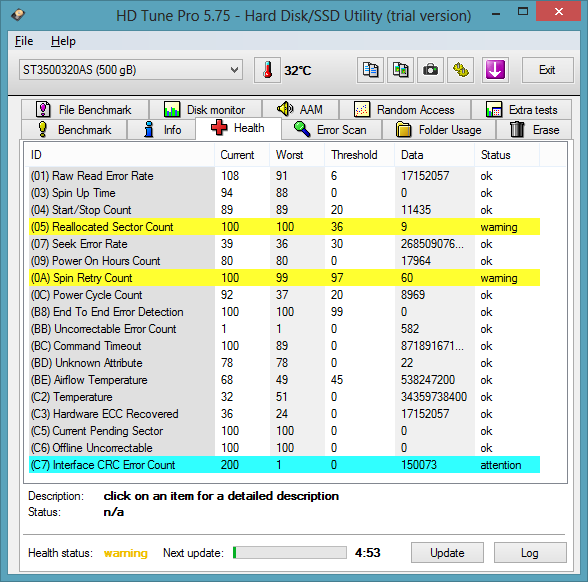Image resolution: width=588 pixels, height=582 pixels.
Task: Click the File Benchmark tab icon
Action: tap(43, 110)
